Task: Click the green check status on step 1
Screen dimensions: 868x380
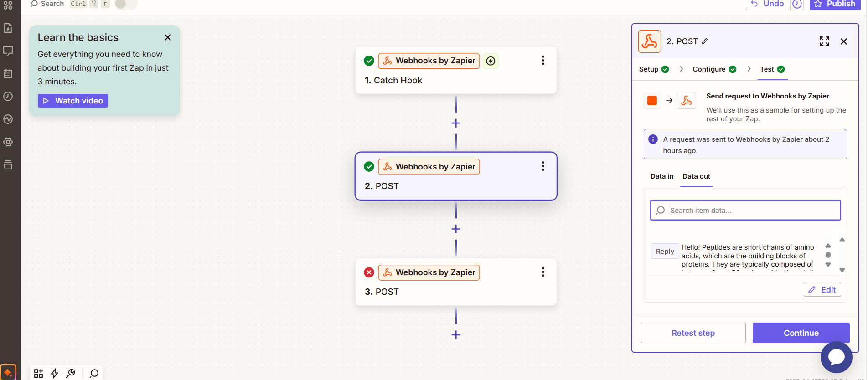Action: coord(369,61)
